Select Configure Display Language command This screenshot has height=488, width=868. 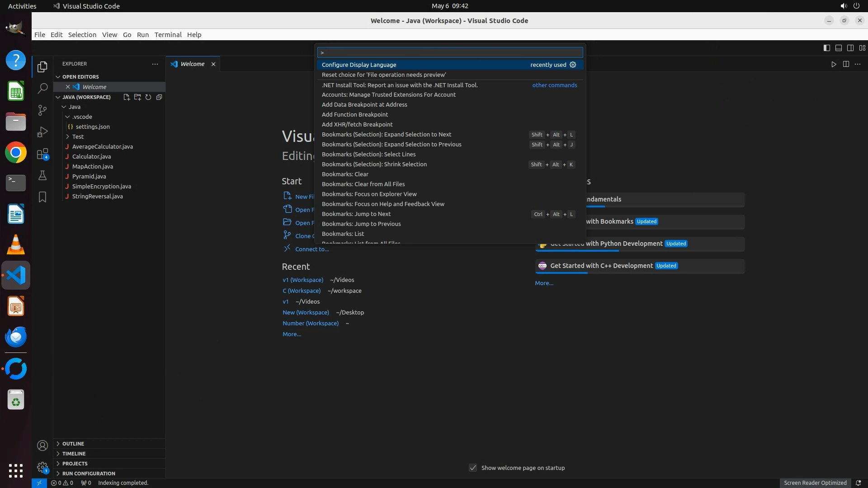(359, 65)
